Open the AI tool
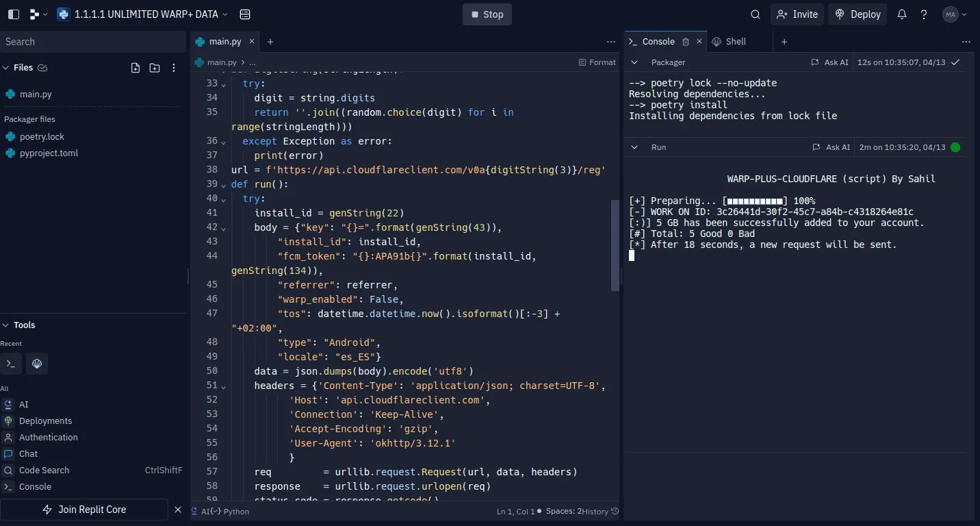The height and width of the screenshot is (526, 980). tap(93, 405)
